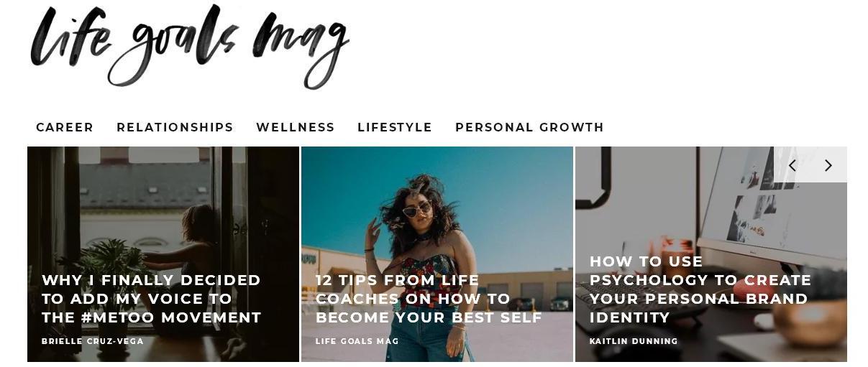Click the previous slide arrow in carousel
This screenshot has height=367, width=868.
click(x=792, y=165)
